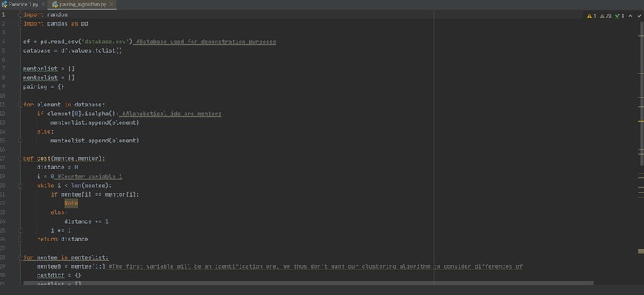Click the '#Database used for demonstration purposes' comment

click(x=206, y=42)
